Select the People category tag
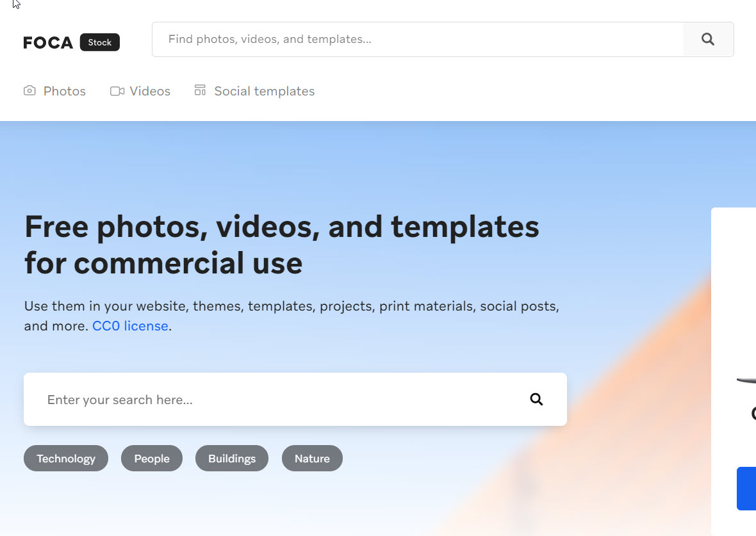 point(152,459)
